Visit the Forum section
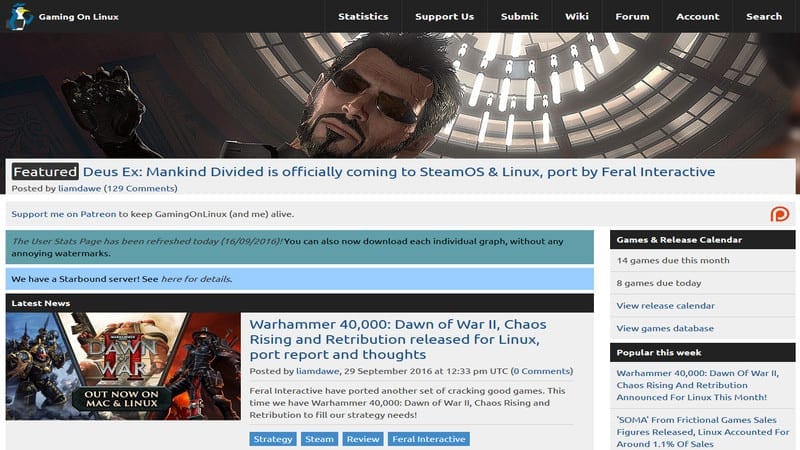This screenshot has width=800, height=450. pos(632,16)
